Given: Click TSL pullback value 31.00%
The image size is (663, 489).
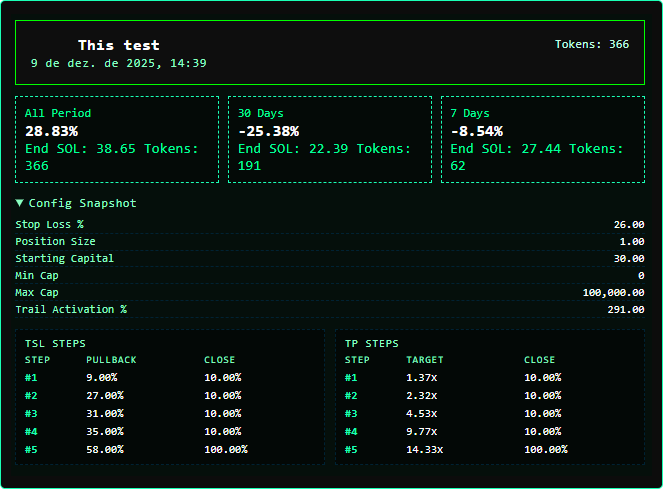Looking at the screenshot, I should coord(105,413).
